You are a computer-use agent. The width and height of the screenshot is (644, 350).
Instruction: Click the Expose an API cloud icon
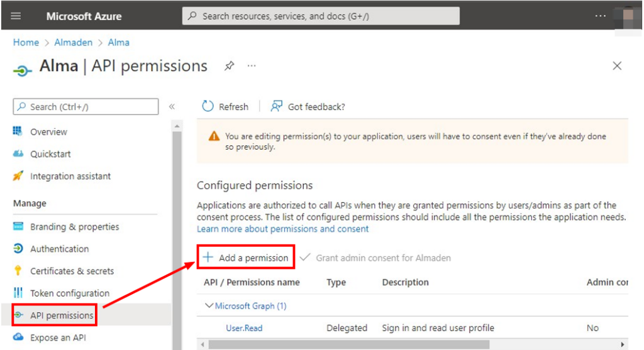tap(18, 337)
